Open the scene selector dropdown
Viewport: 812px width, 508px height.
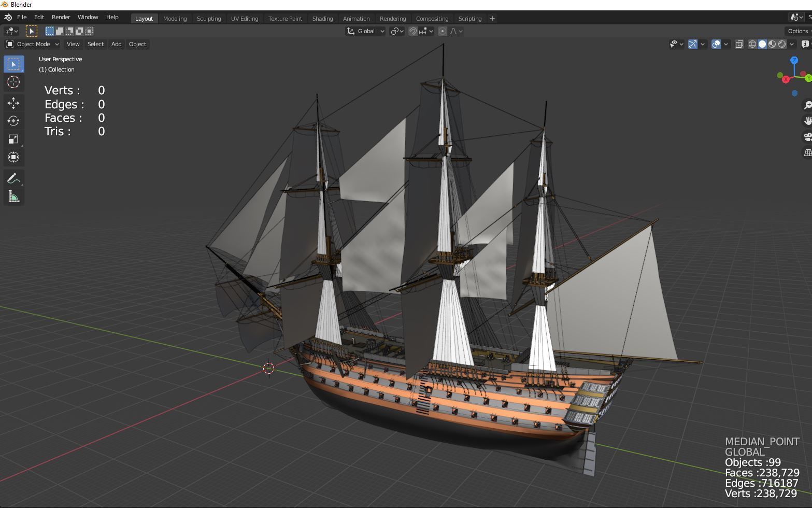[796, 17]
